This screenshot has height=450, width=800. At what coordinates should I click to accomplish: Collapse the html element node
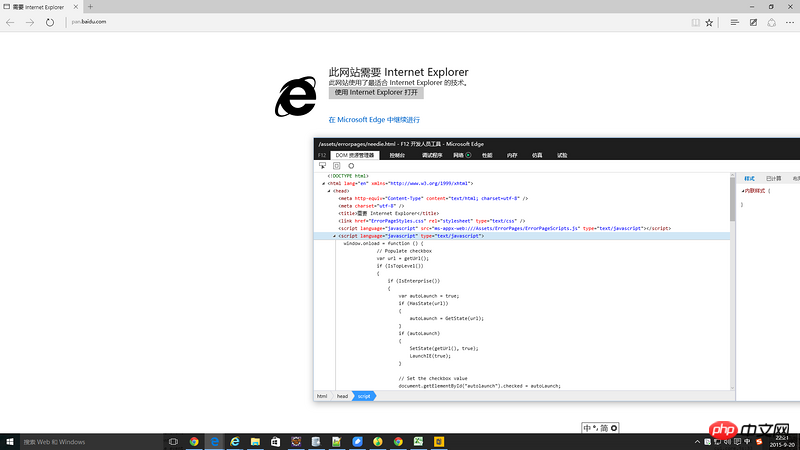coord(323,184)
